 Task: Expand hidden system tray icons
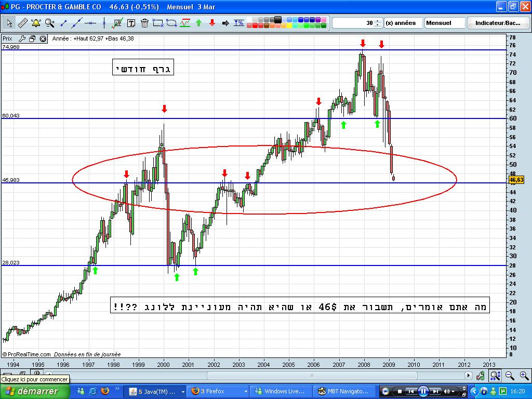tap(474, 391)
